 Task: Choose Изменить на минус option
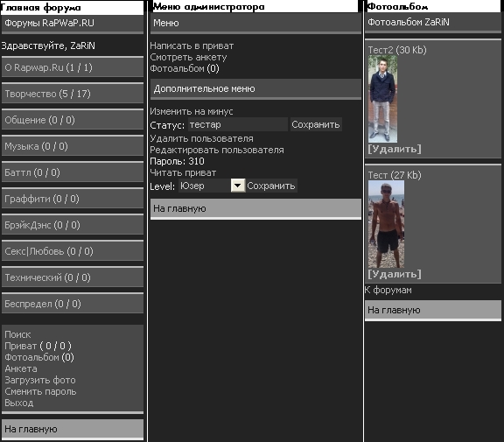(192, 111)
